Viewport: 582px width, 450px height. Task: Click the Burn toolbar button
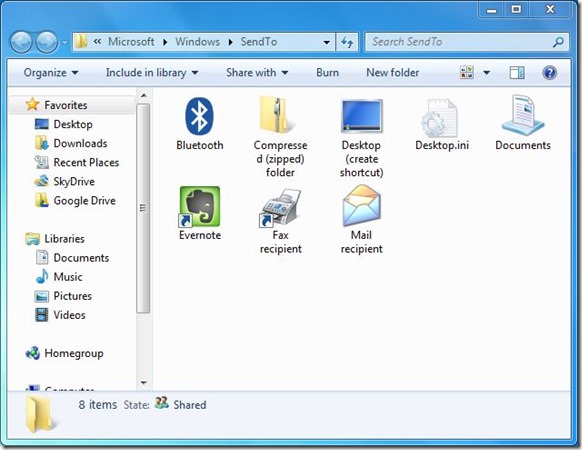[327, 72]
